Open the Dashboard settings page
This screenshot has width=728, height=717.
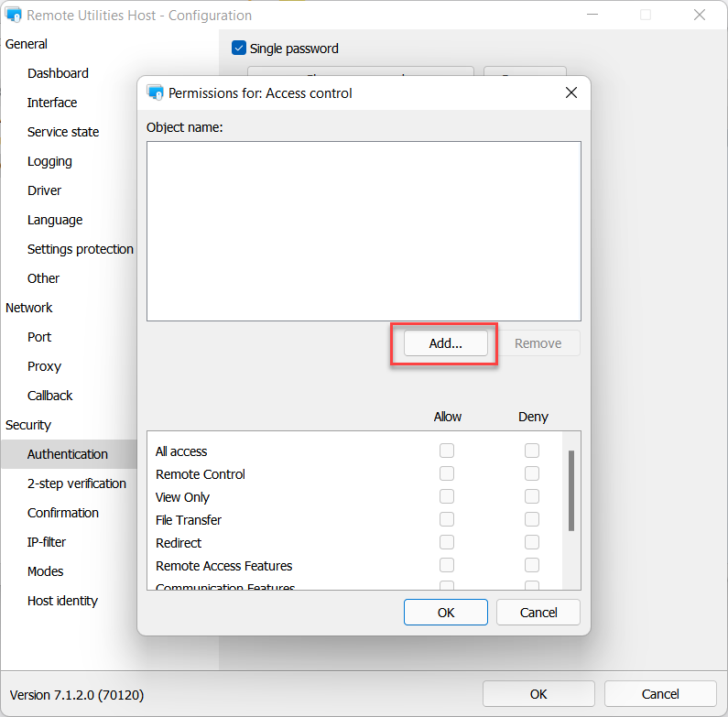[58, 73]
